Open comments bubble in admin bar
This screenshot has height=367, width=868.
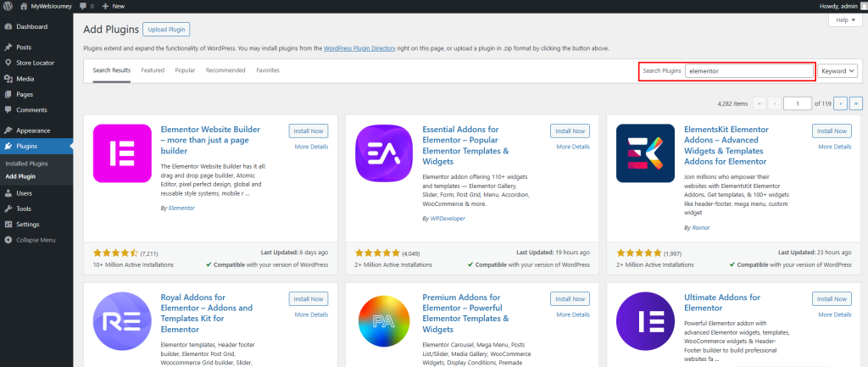86,6
